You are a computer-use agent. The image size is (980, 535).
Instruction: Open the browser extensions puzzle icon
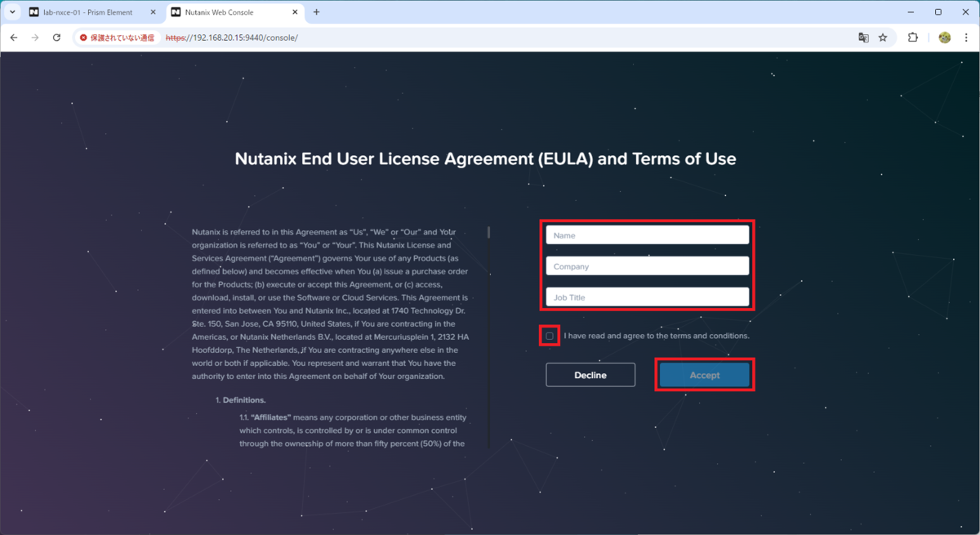point(913,38)
